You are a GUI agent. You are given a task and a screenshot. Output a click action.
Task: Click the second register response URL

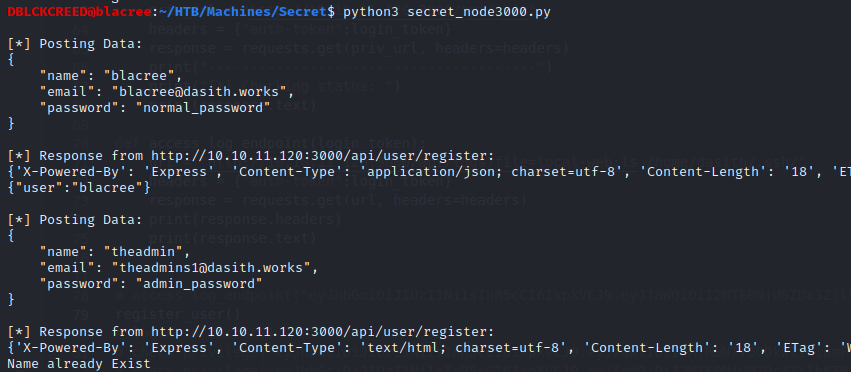[320, 332]
